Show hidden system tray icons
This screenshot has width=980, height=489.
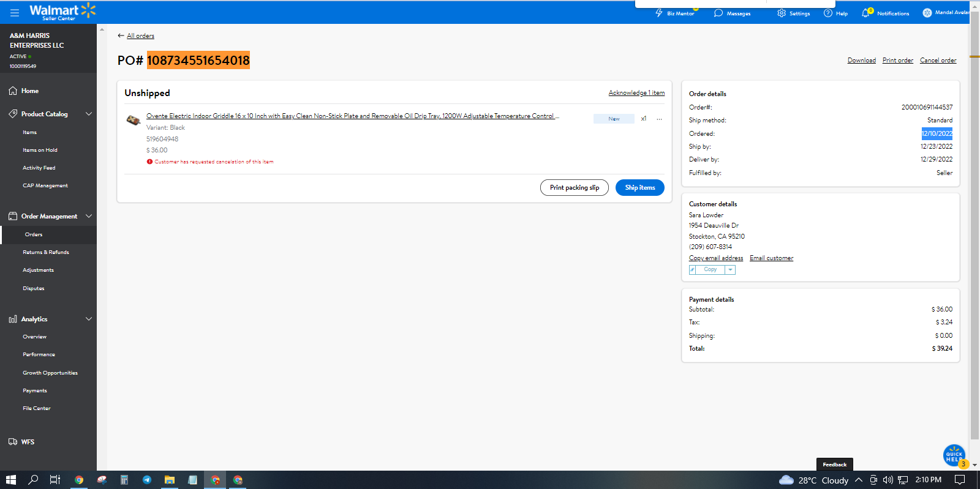coord(859,480)
